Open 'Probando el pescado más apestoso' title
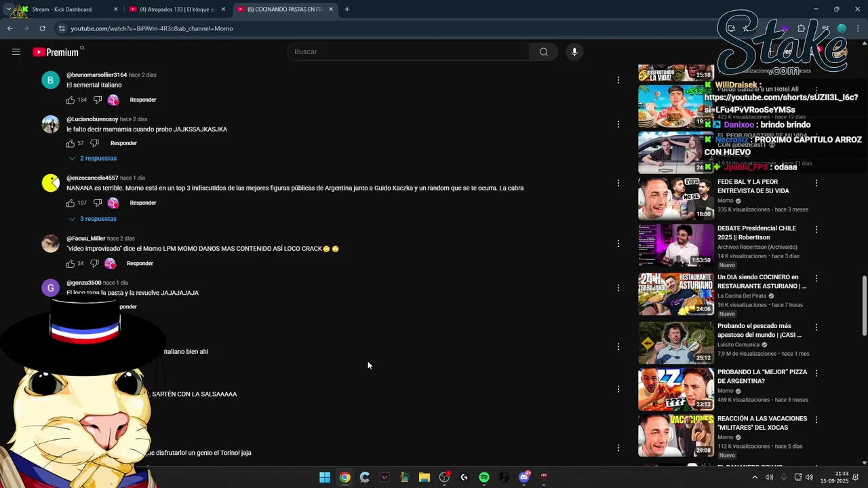The width and height of the screenshot is (868, 488). 759,330
